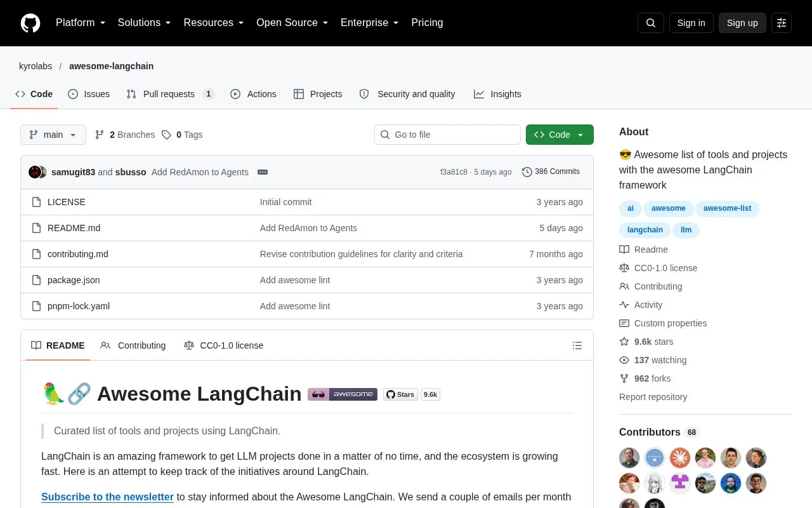Open the Pricing link
The height and width of the screenshot is (508, 812).
[x=427, y=23]
